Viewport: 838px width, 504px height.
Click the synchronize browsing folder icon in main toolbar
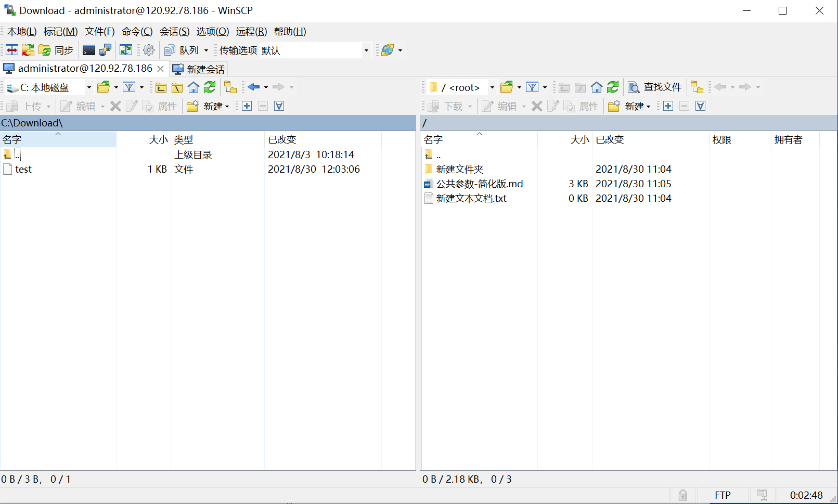(28, 50)
